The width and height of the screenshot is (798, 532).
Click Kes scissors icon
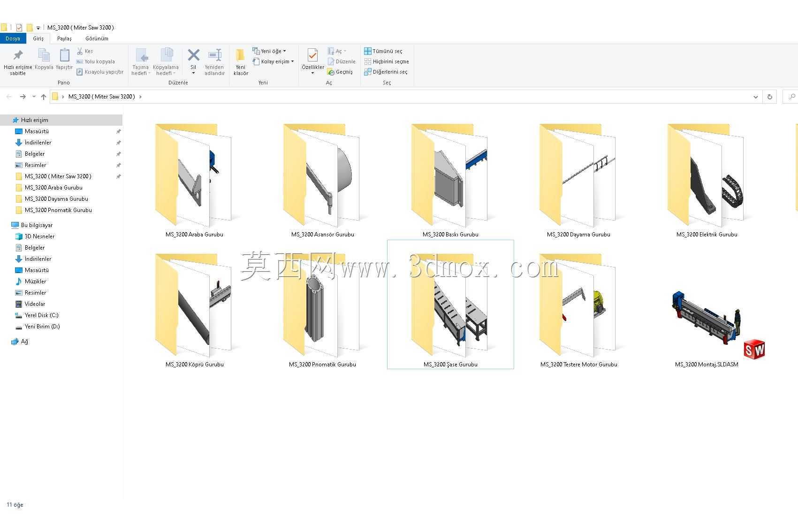pos(80,51)
